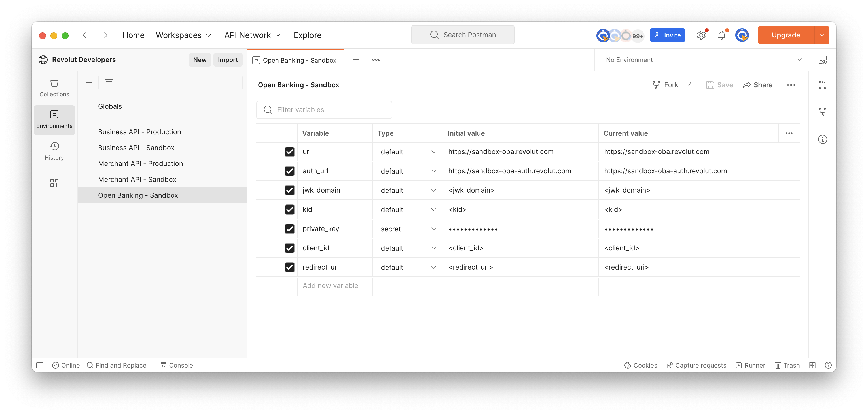Screen dimensions: 868x414
Task: Open environment quick look icon
Action: click(x=823, y=60)
